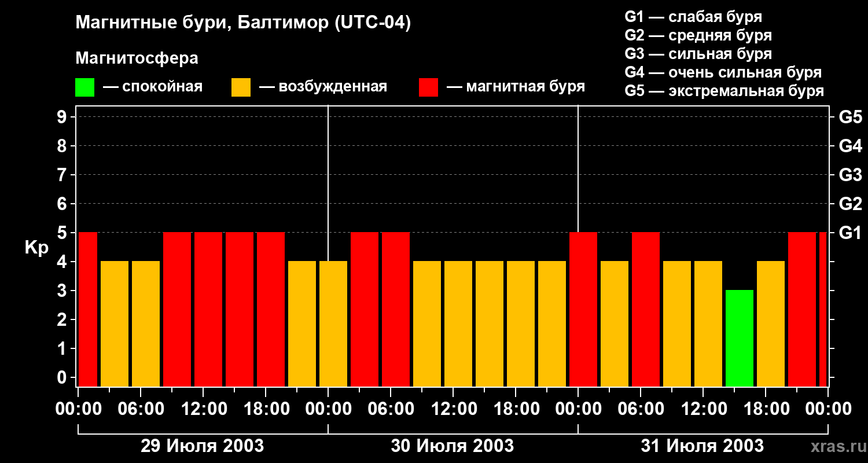Click the '06:00' time label above 29 Июля
This screenshot has height=463, width=868.
(x=141, y=409)
